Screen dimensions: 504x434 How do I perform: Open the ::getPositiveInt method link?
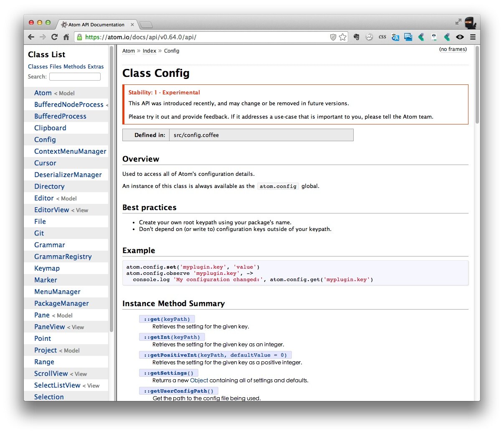tap(215, 355)
